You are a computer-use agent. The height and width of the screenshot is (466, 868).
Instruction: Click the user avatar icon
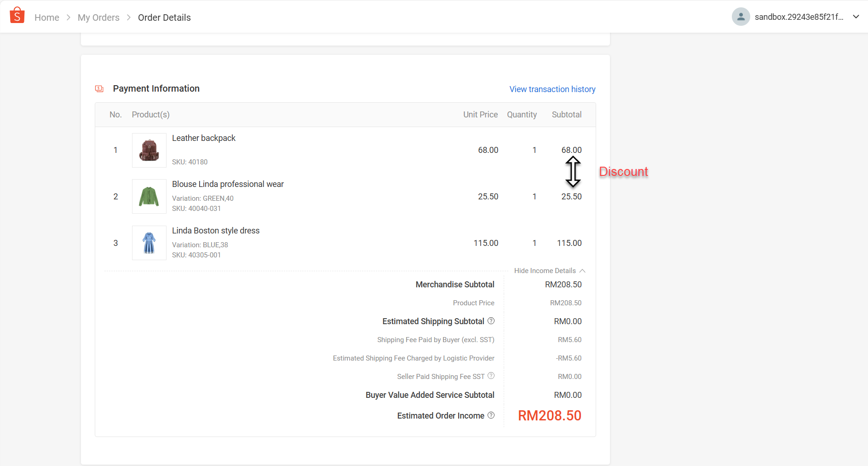pos(741,17)
